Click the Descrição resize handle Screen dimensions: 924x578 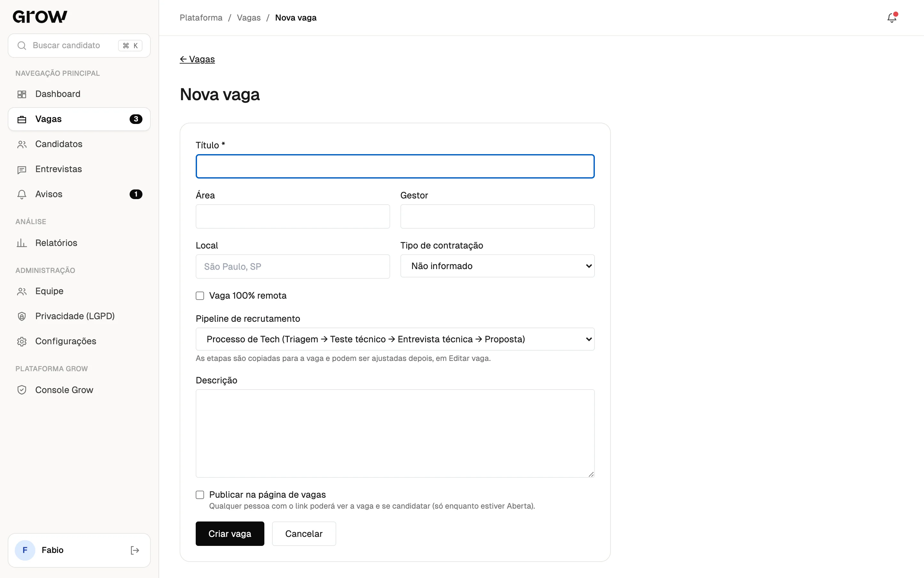pyautogui.click(x=591, y=474)
